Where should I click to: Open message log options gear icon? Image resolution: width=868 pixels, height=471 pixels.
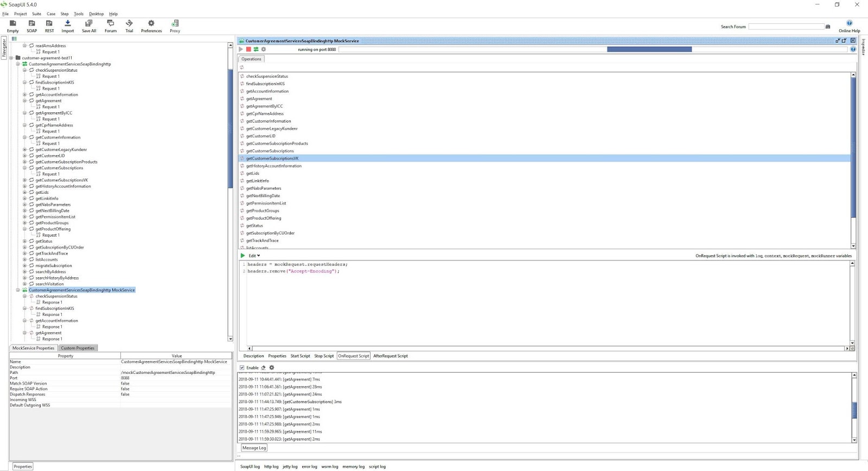[272, 368]
